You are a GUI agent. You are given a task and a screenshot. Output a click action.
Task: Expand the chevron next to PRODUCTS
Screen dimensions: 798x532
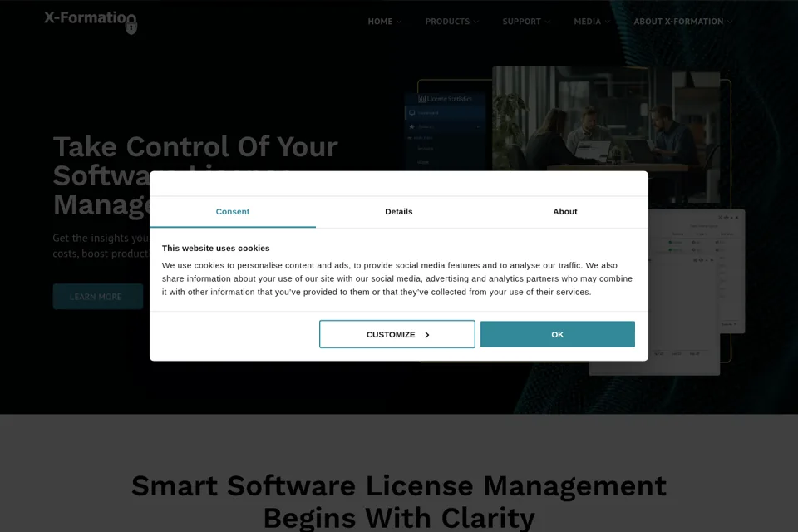point(475,22)
